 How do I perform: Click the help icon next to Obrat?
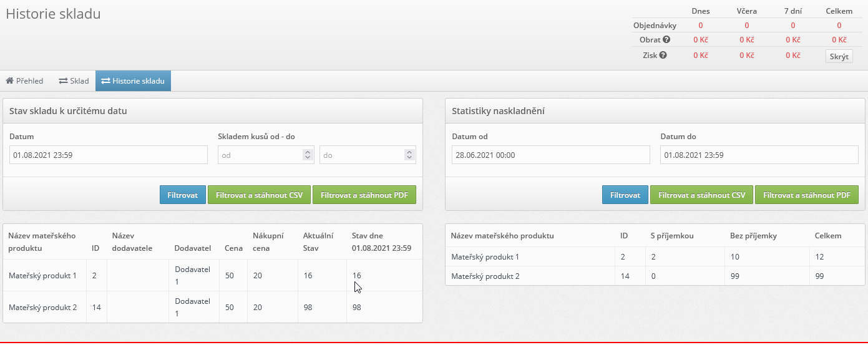(666, 39)
